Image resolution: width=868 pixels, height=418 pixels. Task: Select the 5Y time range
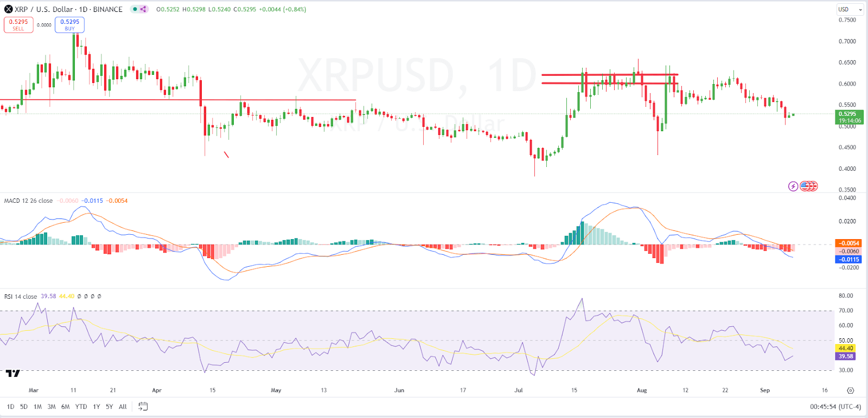[109, 407]
